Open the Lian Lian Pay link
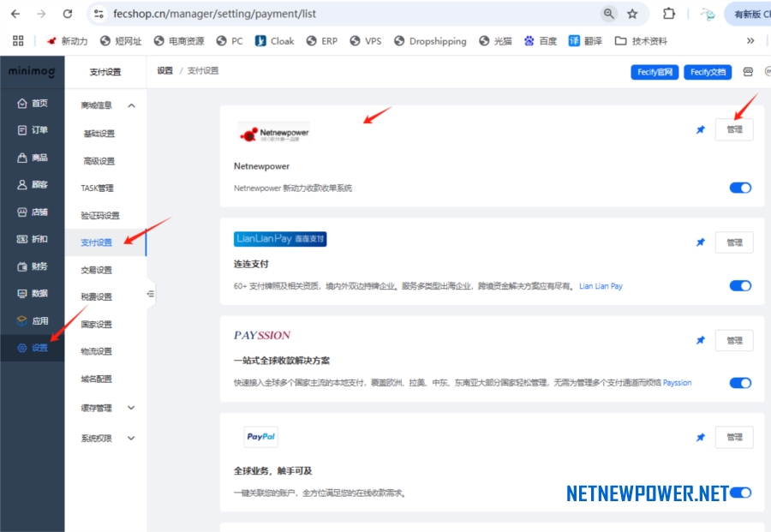 [601, 286]
